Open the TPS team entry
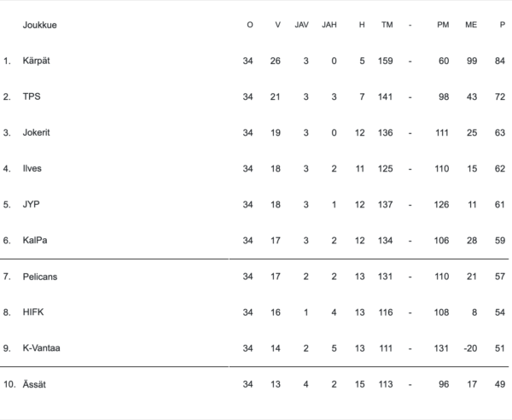This screenshot has width=512, height=420. (32, 96)
